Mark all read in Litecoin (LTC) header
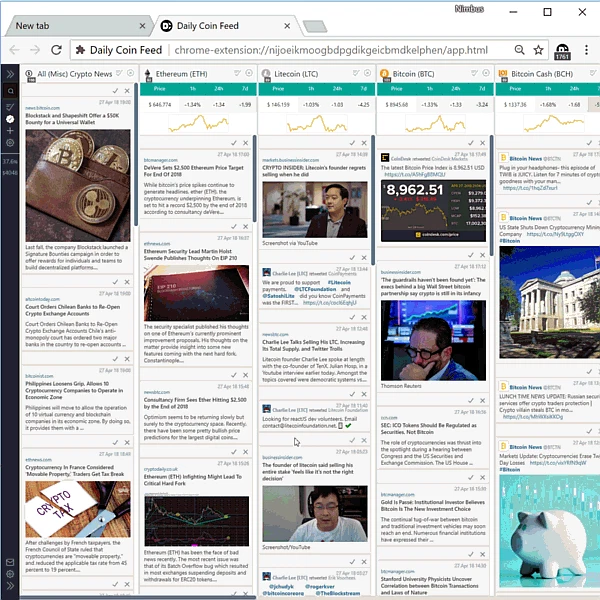The height and width of the screenshot is (600, 600). pyautogui.click(x=356, y=73)
